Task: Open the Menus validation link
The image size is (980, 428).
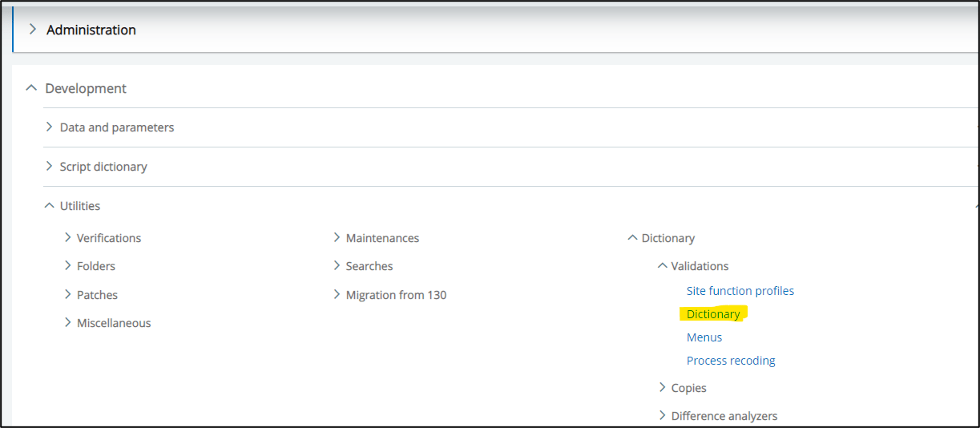Action: click(704, 337)
